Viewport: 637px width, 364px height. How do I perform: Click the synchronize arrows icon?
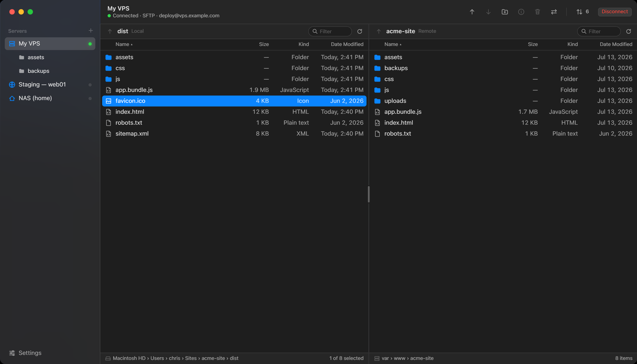[554, 12]
